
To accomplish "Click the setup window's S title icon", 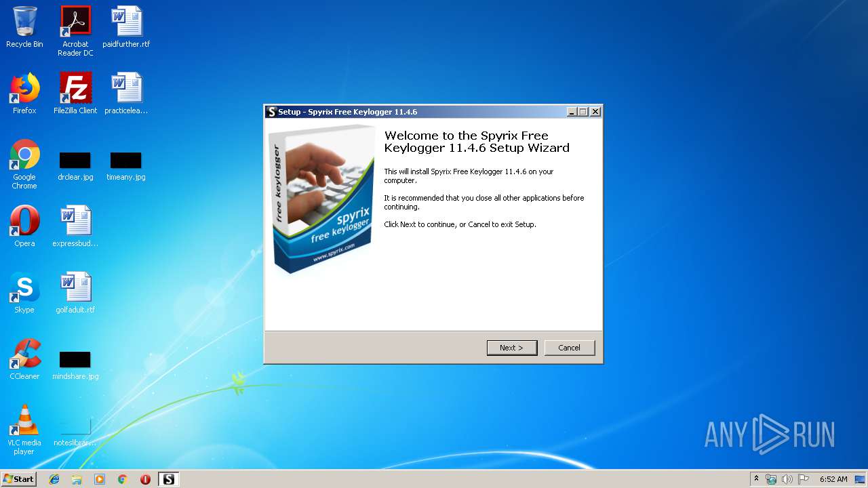I will (x=271, y=112).
